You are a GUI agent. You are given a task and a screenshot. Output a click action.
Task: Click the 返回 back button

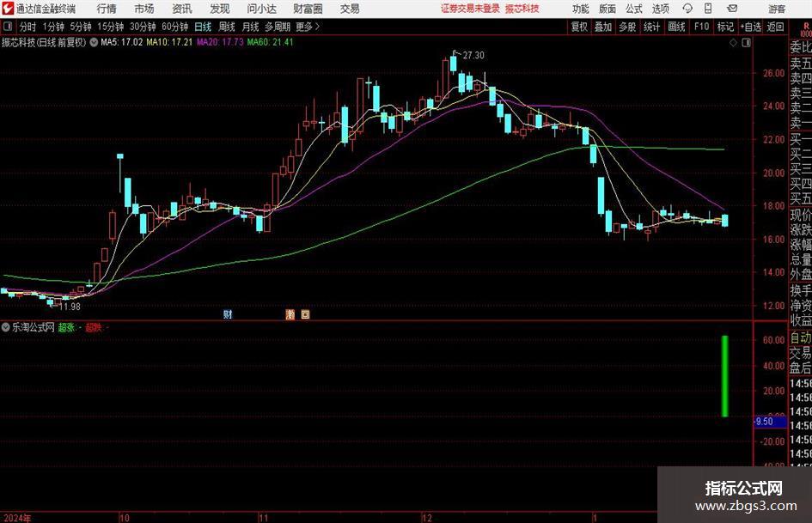(775, 27)
